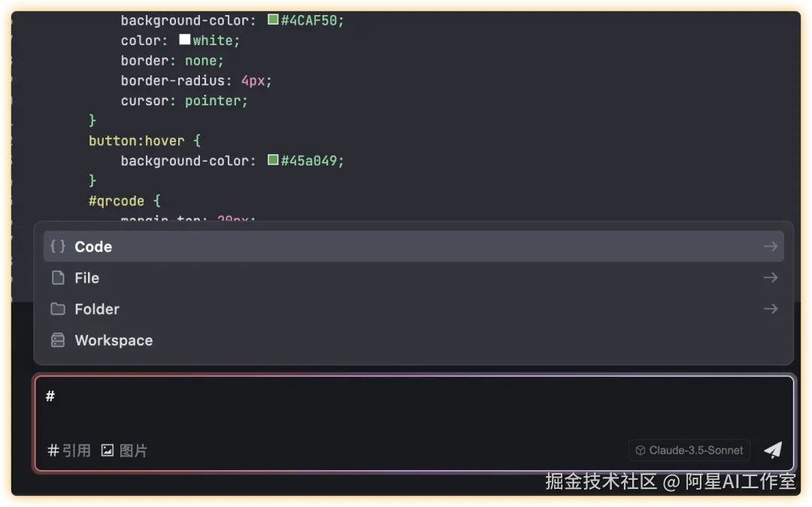Click the cube icon in the model selector
812x507 pixels.
point(641,451)
